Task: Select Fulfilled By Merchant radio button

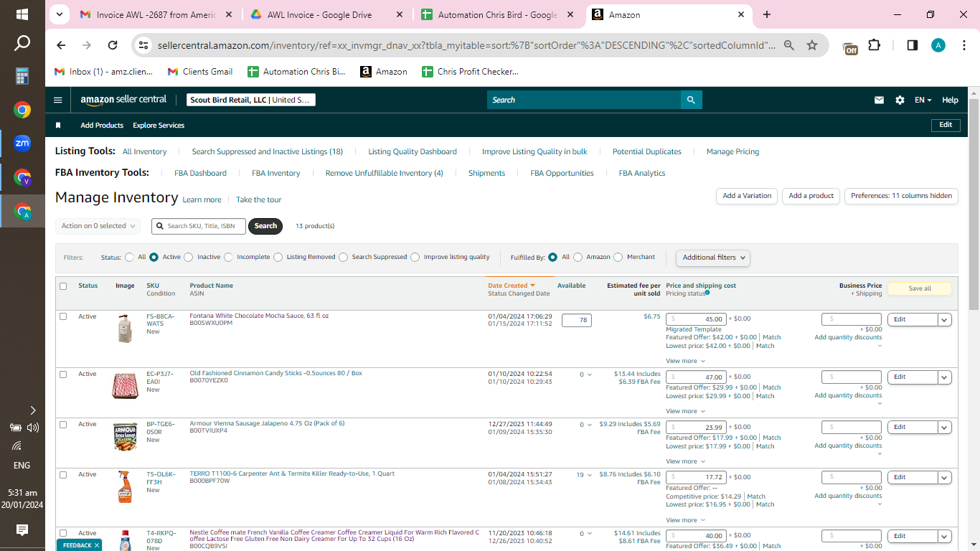Action: pos(618,257)
